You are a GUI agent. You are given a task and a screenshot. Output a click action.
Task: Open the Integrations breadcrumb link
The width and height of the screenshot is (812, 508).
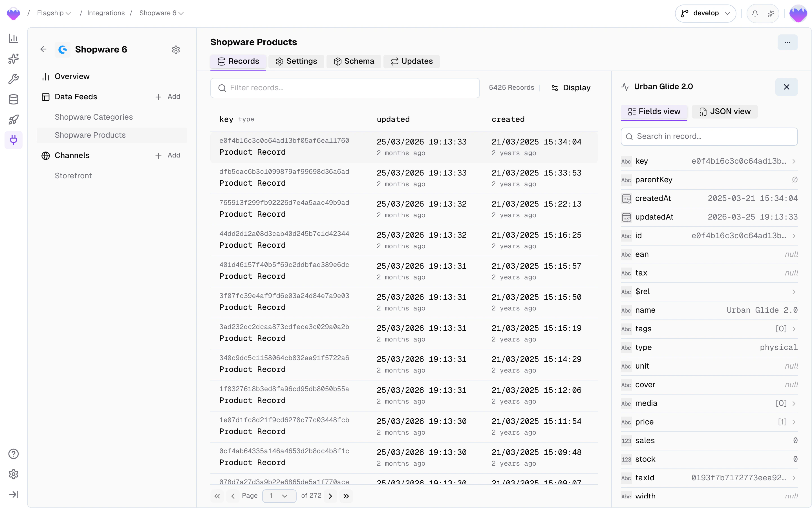click(106, 13)
